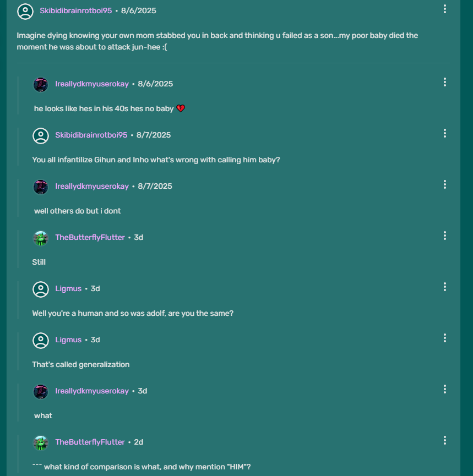Click Ligmus avatar on "adolf" comment

coord(41,289)
